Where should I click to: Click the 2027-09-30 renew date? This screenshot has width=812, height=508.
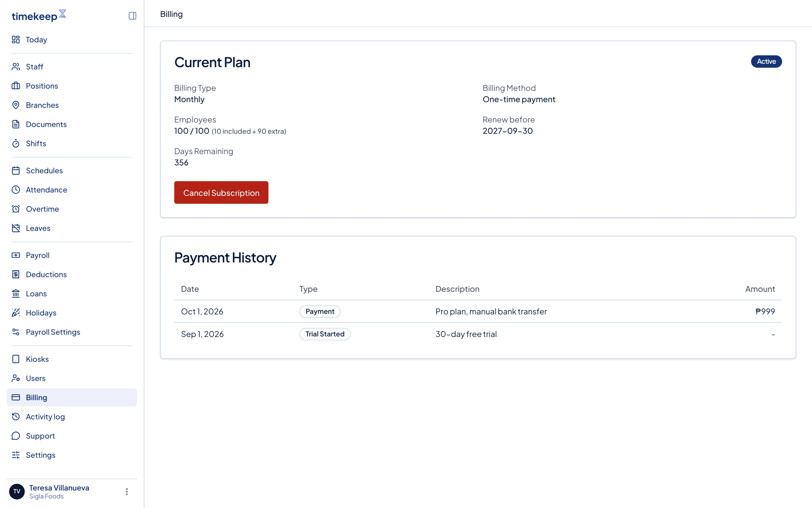(x=507, y=131)
